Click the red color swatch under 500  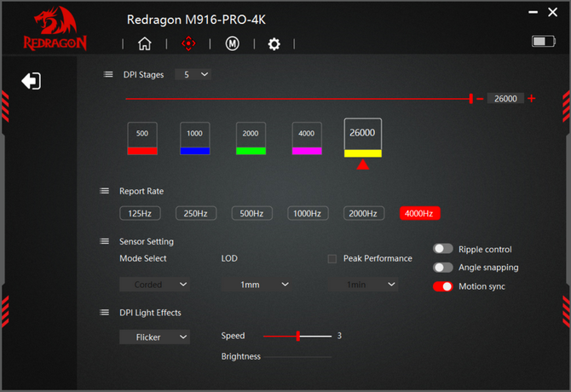pos(142,151)
